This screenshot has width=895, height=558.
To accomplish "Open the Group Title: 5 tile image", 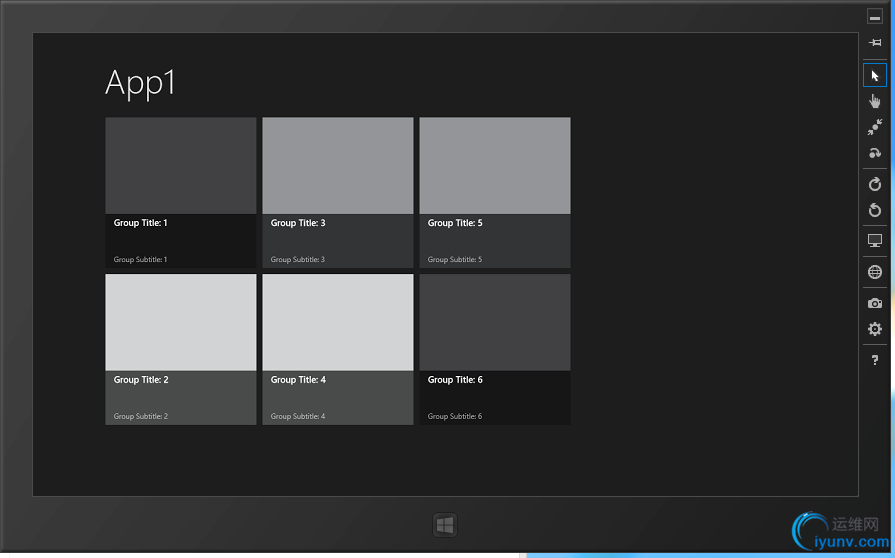I will point(495,165).
